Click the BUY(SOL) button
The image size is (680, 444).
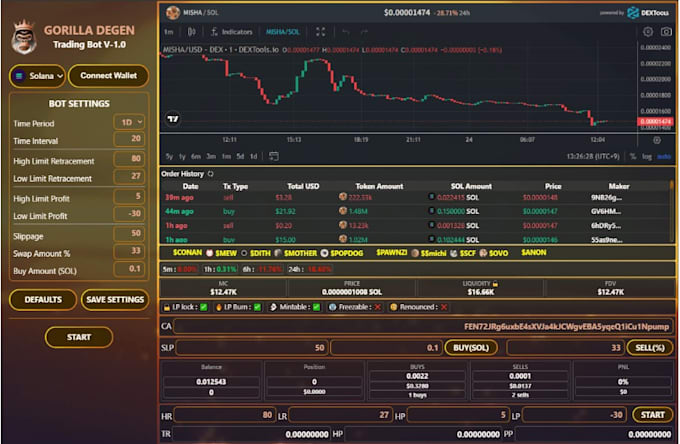[x=471, y=348]
